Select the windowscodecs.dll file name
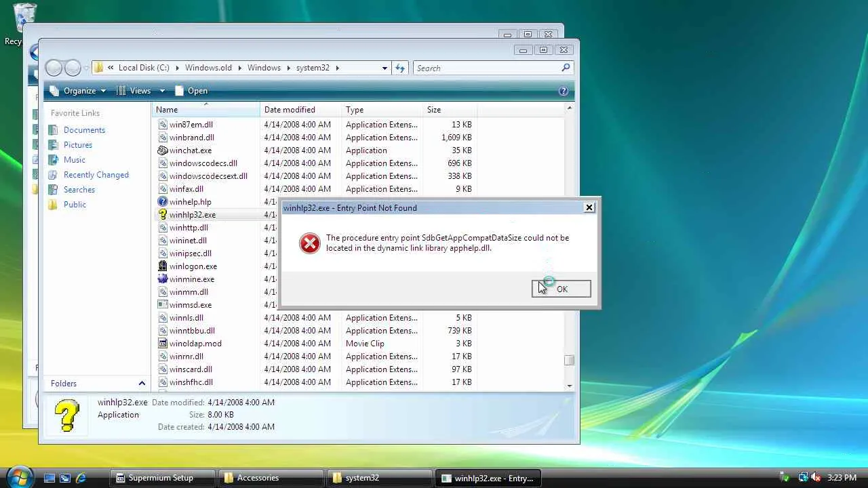Screen dimensions: 868x488 click(203, 163)
